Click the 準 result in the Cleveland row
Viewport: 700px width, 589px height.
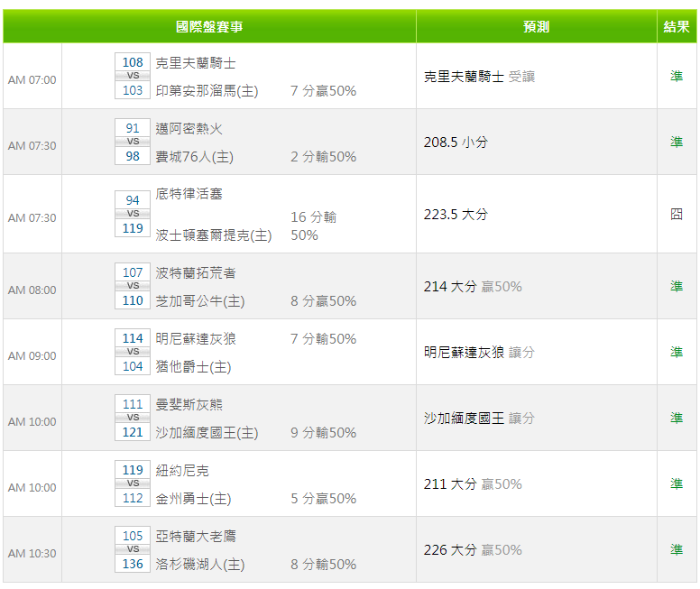677,76
